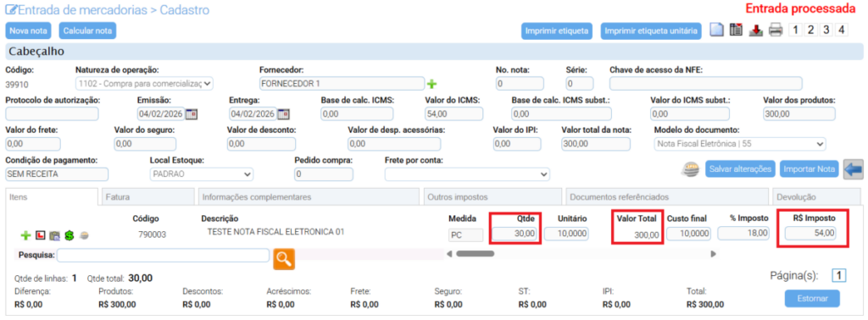Click left arrow of items scrollbar
Image resolution: width=868 pixels, height=320 pixels.
pyautogui.click(x=449, y=254)
